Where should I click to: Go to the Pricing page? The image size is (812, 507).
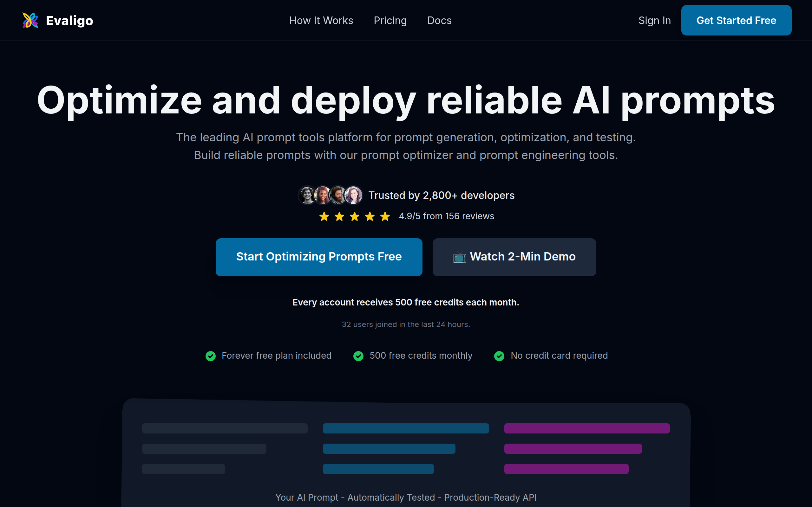tap(390, 21)
